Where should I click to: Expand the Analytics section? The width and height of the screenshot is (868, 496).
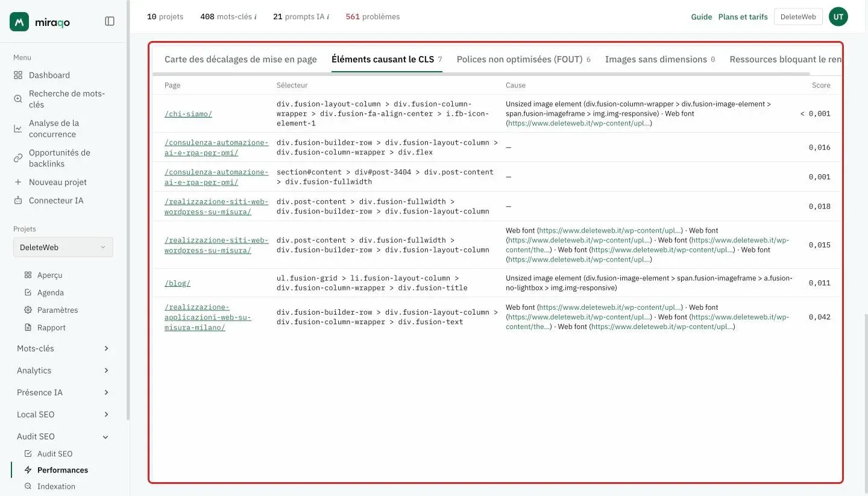(x=63, y=371)
